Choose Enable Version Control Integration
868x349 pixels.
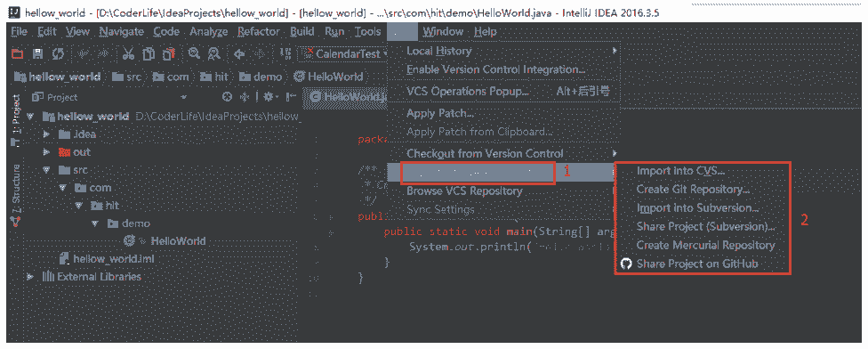[503, 69]
